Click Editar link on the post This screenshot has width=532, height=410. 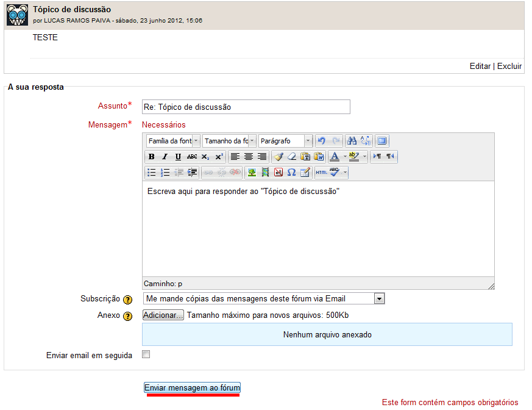[480, 67]
